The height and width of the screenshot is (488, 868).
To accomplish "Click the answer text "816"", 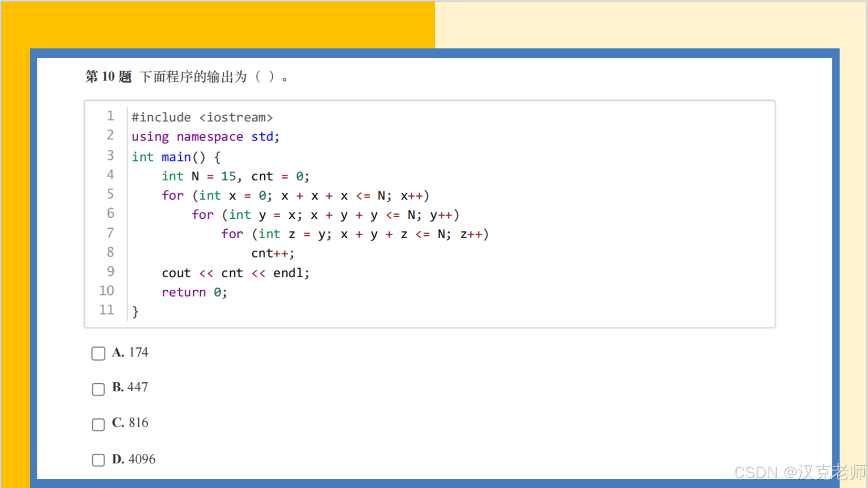I will [139, 422].
